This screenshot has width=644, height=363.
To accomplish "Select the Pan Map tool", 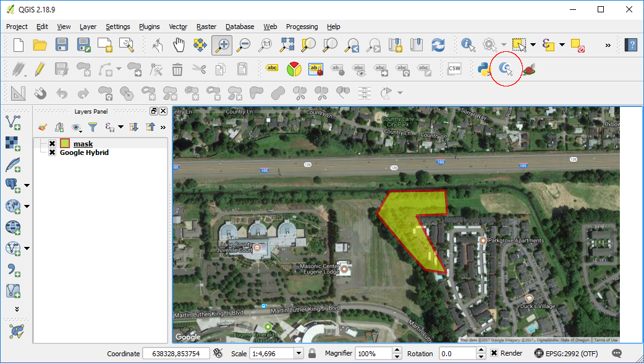I will (x=179, y=44).
